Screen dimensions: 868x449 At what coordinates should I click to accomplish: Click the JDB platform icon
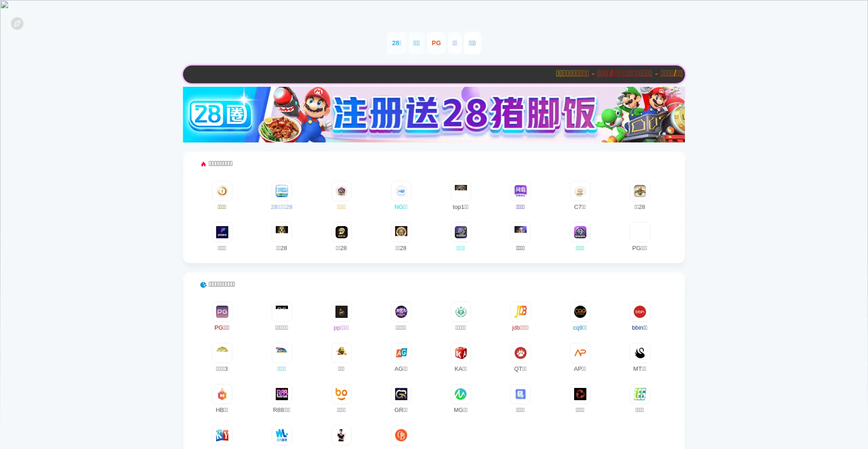pyautogui.click(x=520, y=312)
